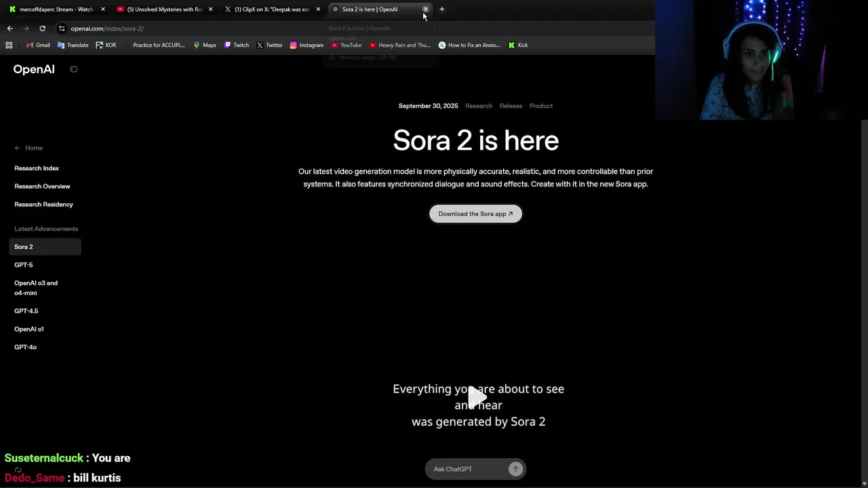This screenshot has height=488, width=868.
Task: Open GPT-4.5 in sidebar
Action: point(26,311)
